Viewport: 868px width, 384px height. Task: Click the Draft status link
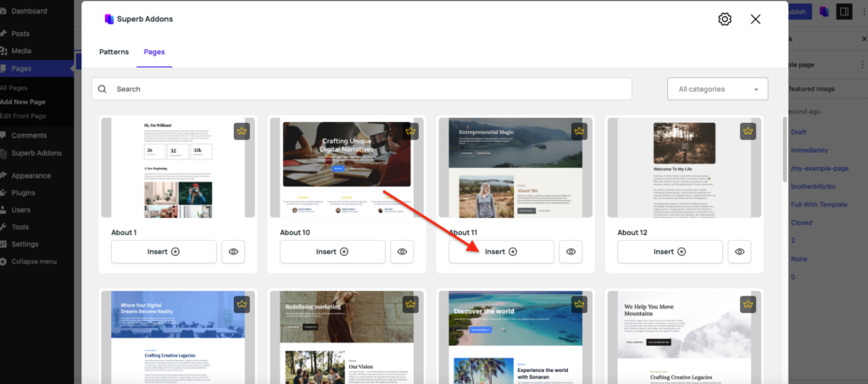click(798, 132)
